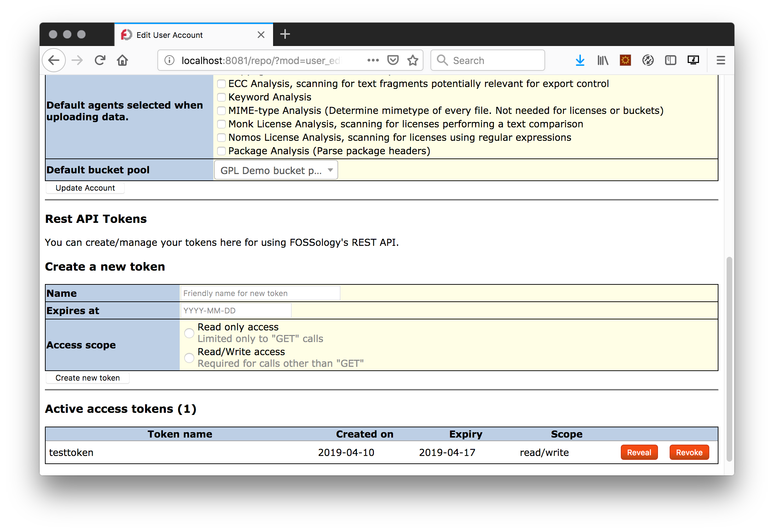Click the read/write scope value
The height and width of the screenshot is (532, 774).
click(544, 452)
